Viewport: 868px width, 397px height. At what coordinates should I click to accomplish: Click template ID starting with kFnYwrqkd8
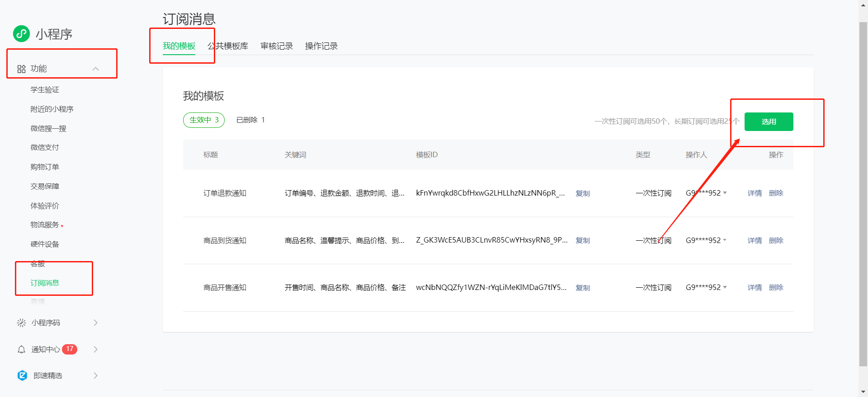point(491,193)
